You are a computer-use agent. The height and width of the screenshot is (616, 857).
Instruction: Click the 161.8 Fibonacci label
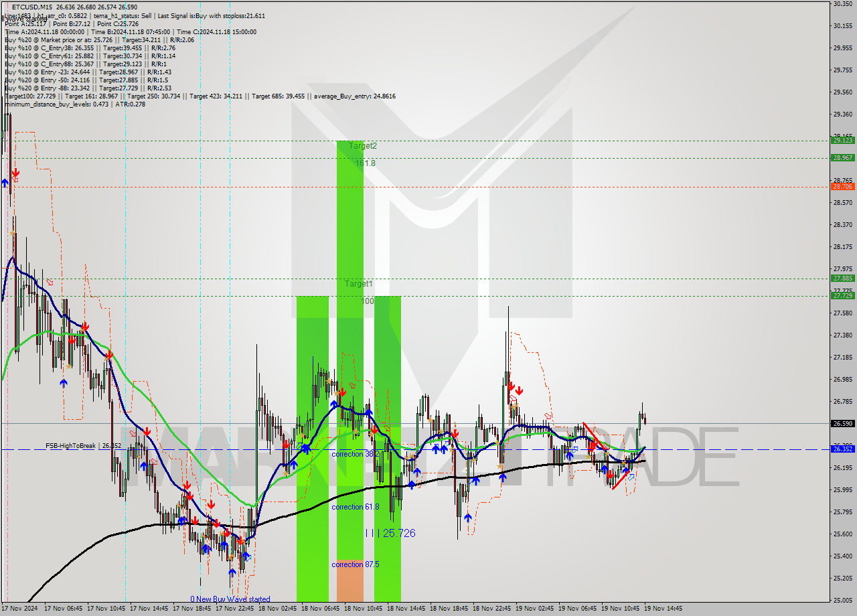point(366,163)
